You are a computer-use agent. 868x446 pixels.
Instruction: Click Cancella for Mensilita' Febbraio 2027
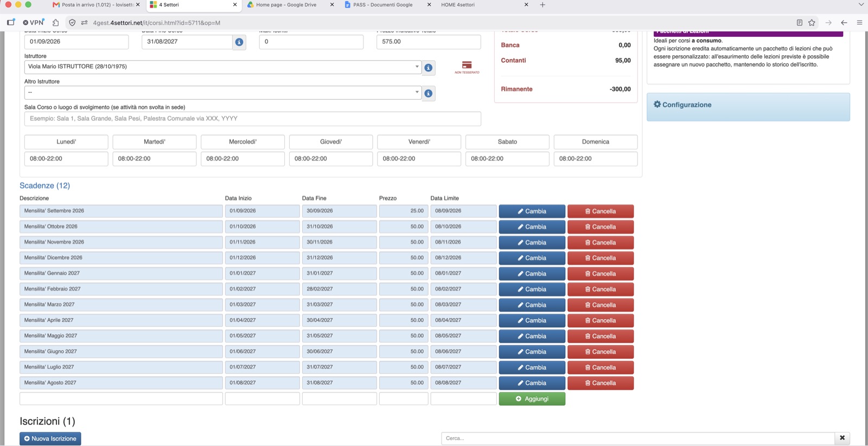tap(601, 289)
